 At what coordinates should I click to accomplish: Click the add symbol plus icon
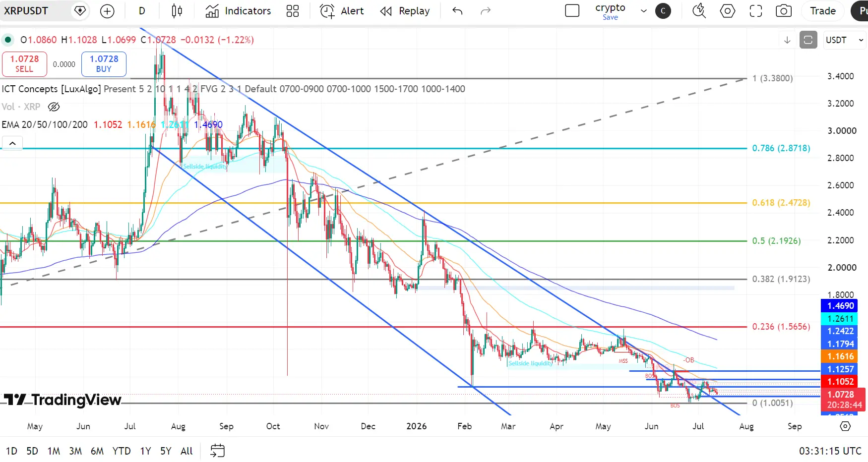pyautogui.click(x=107, y=11)
